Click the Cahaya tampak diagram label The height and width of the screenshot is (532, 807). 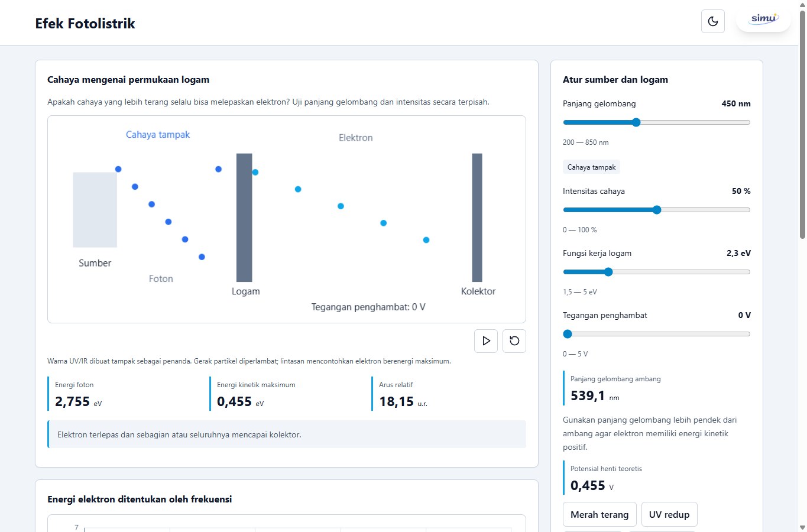point(158,135)
